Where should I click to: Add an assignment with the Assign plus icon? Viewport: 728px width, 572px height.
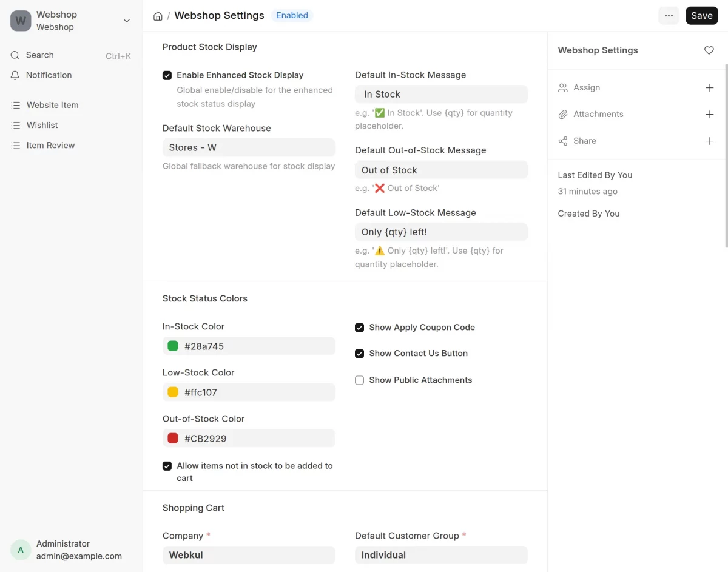coord(709,88)
